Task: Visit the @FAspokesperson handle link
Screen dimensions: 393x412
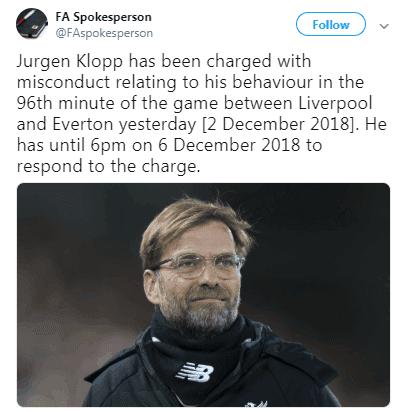Action: (104, 33)
